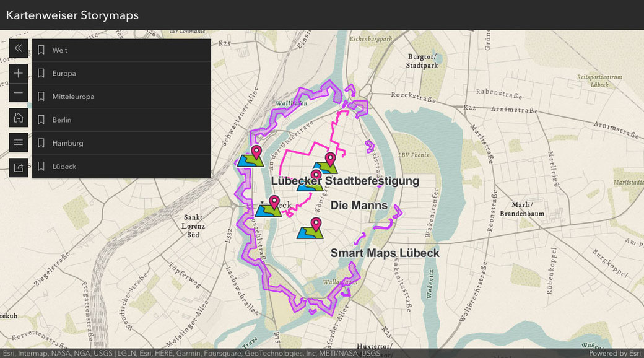Jump to the Europa bookmark

coord(121,74)
